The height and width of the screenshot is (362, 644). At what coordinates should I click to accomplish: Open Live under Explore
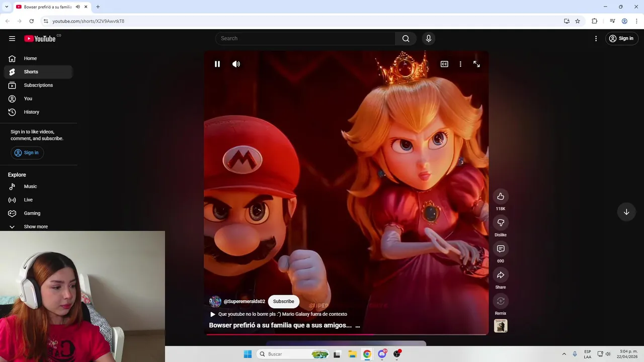tap(38, 200)
